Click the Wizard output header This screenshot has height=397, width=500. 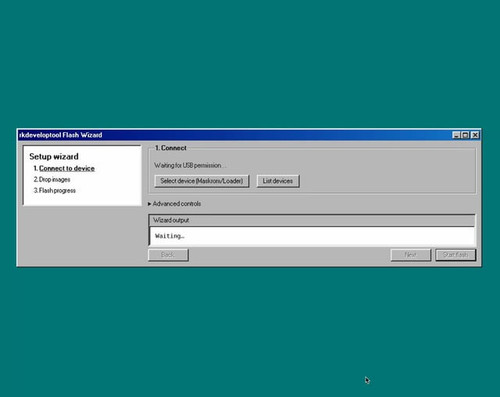(x=312, y=220)
